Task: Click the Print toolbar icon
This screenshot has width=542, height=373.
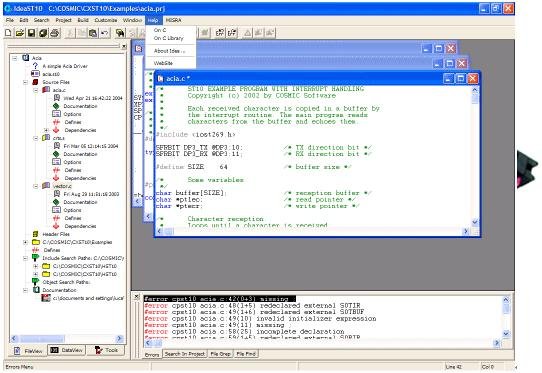Action: (55, 33)
